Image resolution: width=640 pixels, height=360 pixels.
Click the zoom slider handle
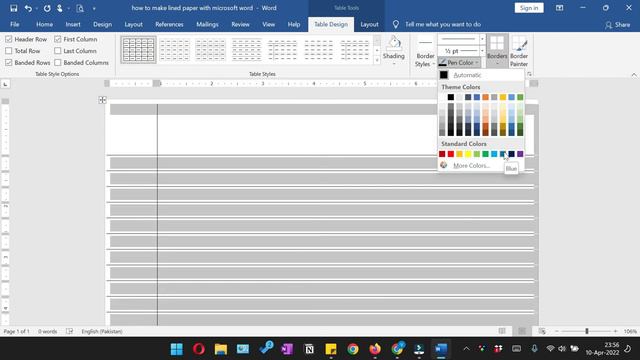[x=587, y=331]
